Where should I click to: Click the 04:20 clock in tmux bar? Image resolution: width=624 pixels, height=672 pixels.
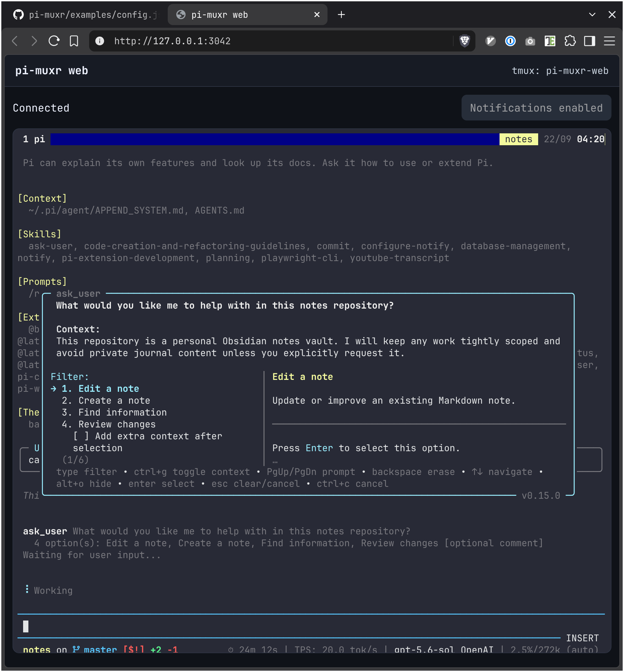coord(591,139)
